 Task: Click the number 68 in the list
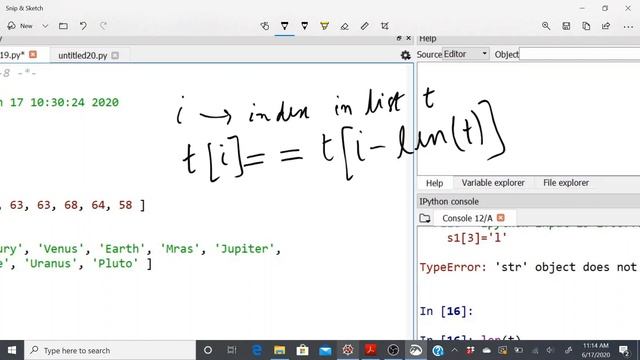71,205
